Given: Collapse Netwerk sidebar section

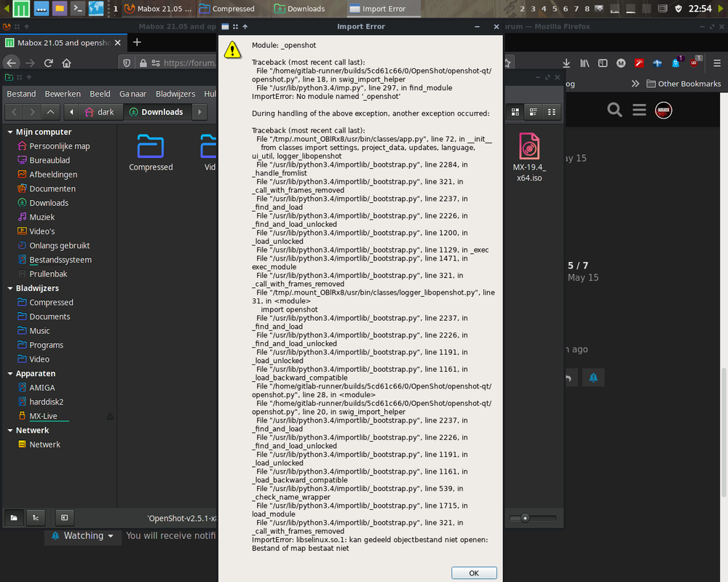Looking at the screenshot, I should point(10,430).
